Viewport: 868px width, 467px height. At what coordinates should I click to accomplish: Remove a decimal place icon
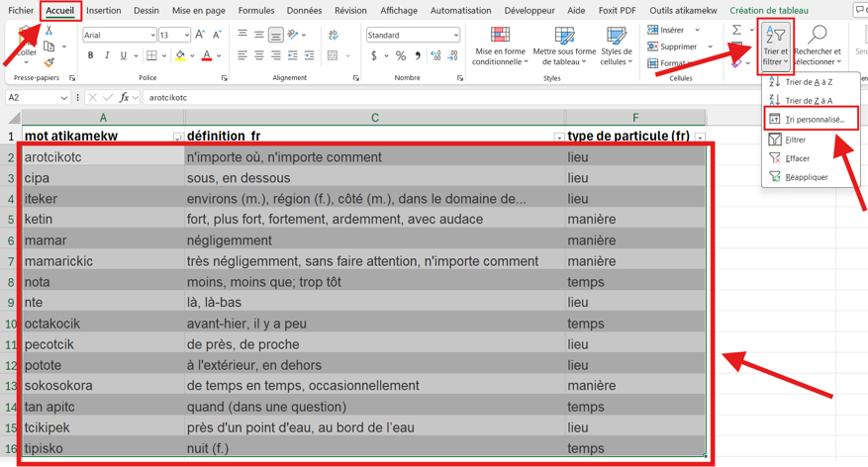(x=453, y=55)
